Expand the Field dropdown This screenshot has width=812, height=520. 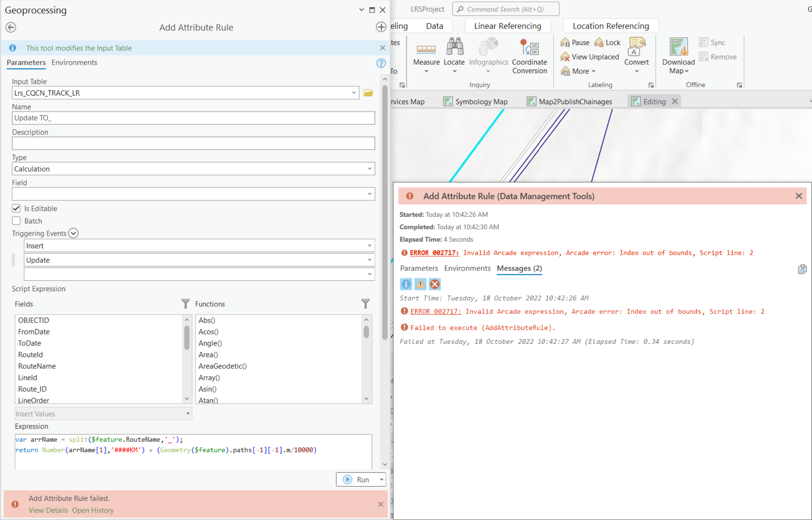[x=193, y=194]
